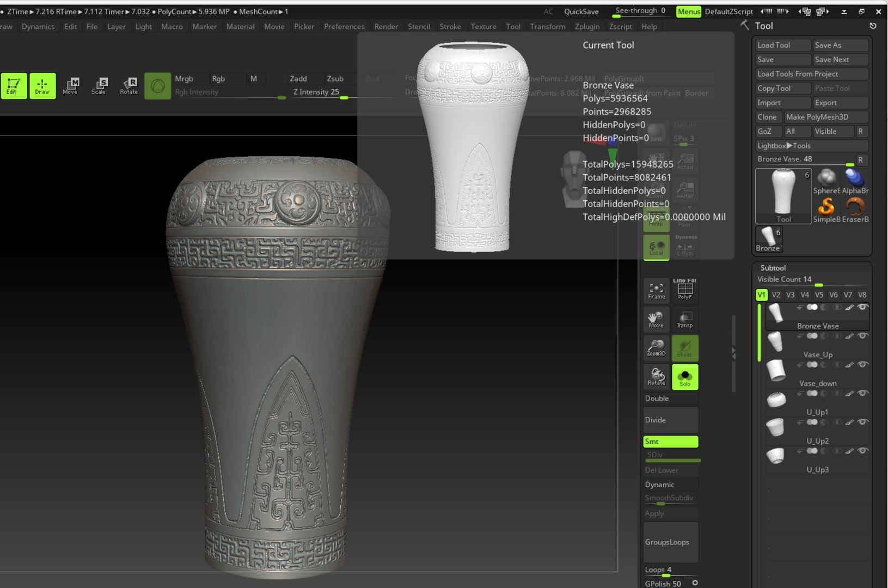The image size is (888, 588).
Task: Toggle Local symmetry button
Action: (x=656, y=247)
